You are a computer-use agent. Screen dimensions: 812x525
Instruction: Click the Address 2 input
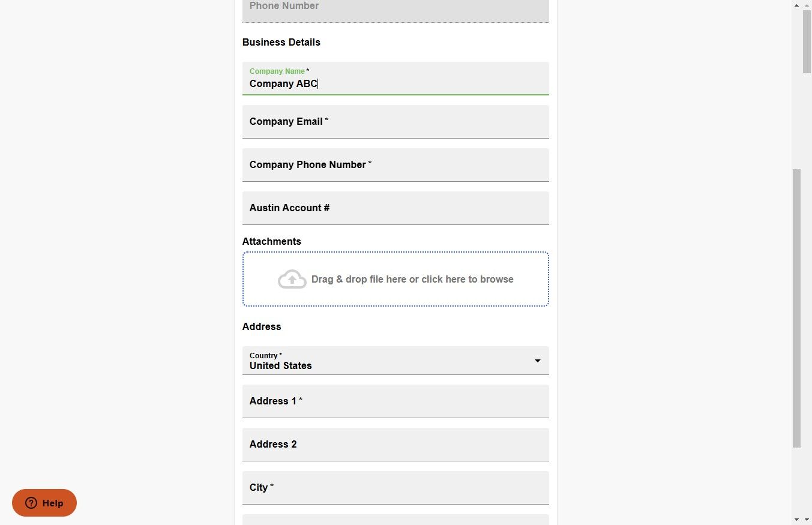pyautogui.click(x=395, y=445)
